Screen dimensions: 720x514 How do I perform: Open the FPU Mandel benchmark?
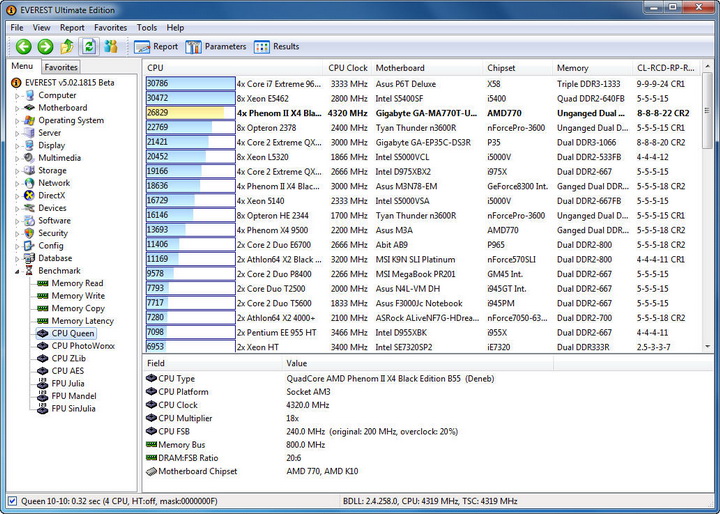click(x=73, y=396)
